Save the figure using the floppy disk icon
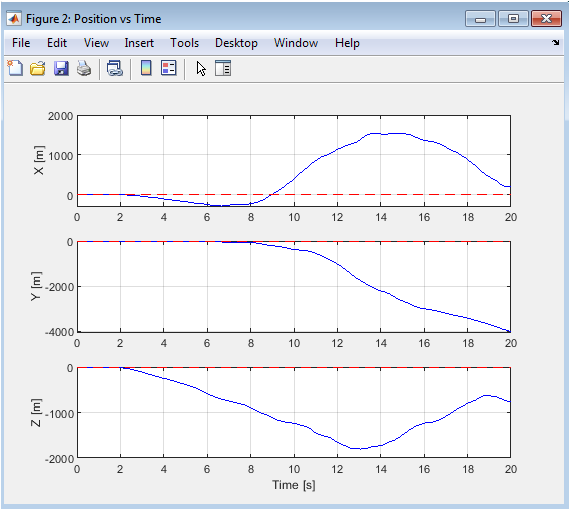 click(61, 68)
